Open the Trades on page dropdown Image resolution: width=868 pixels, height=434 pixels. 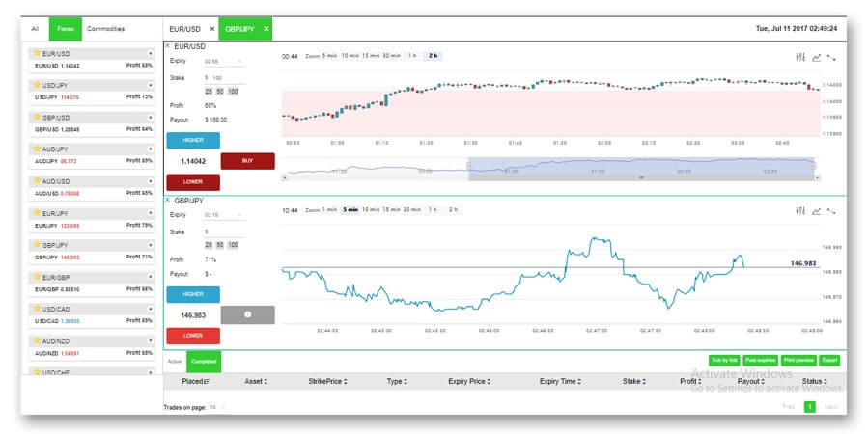point(216,407)
